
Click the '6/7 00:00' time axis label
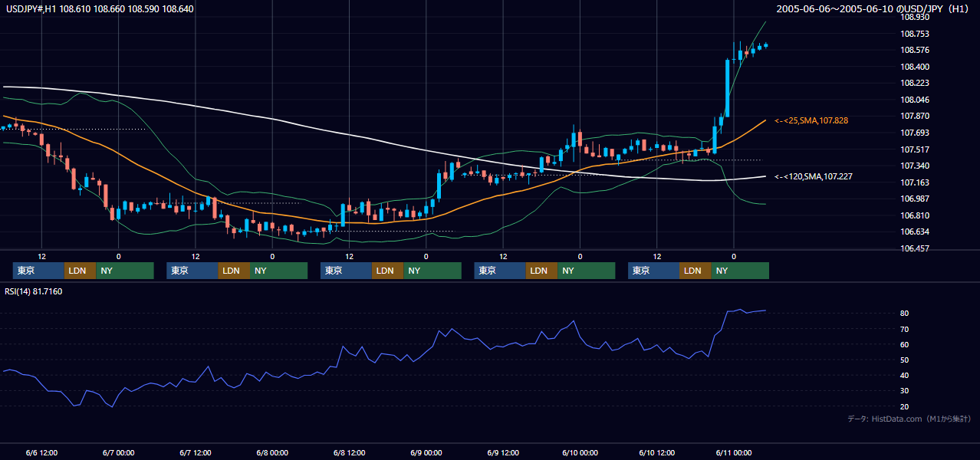[x=118, y=452]
